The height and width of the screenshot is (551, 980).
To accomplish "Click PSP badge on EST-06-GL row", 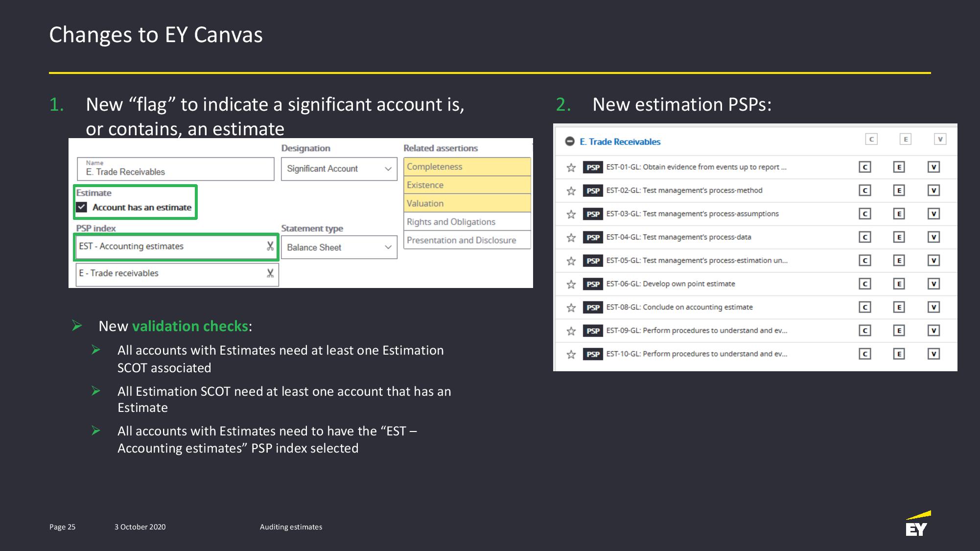I will point(593,284).
